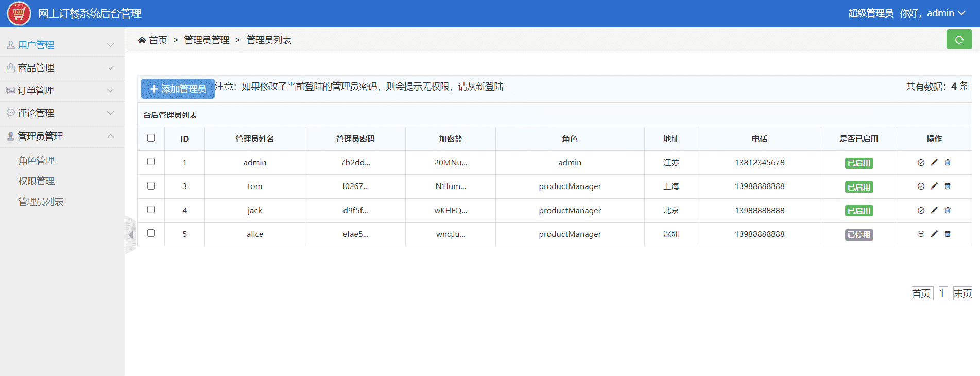Edit the alice row with pencil icon
Image resolution: width=980 pixels, height=376 pixels.
tap(934, 234)
